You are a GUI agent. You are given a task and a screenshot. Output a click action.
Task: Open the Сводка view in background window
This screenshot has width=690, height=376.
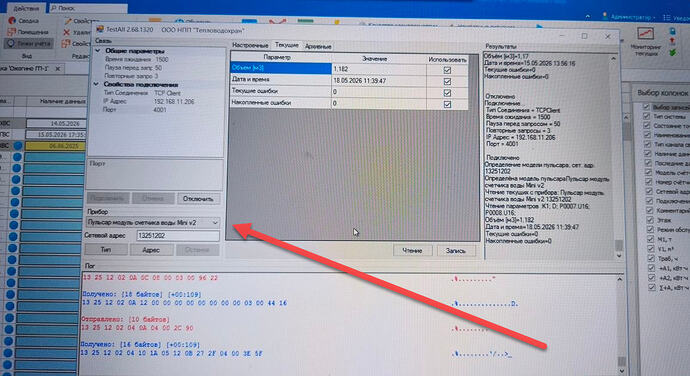(x=24, y=21)
